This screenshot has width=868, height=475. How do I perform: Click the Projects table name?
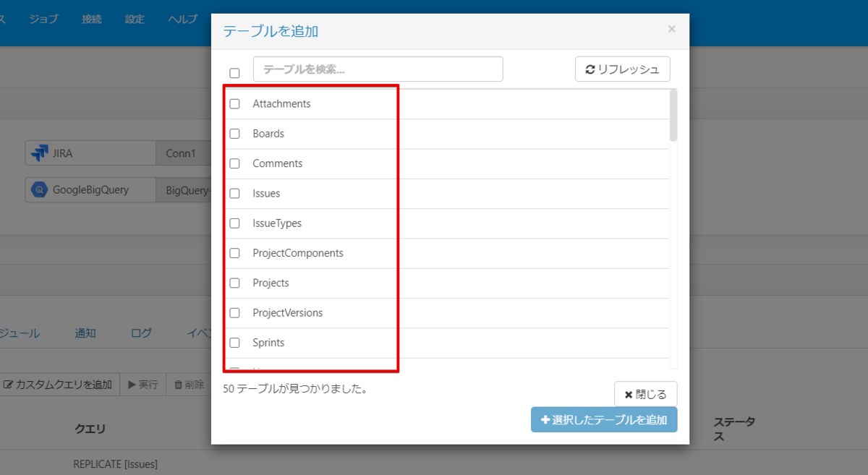click(271, 283)
